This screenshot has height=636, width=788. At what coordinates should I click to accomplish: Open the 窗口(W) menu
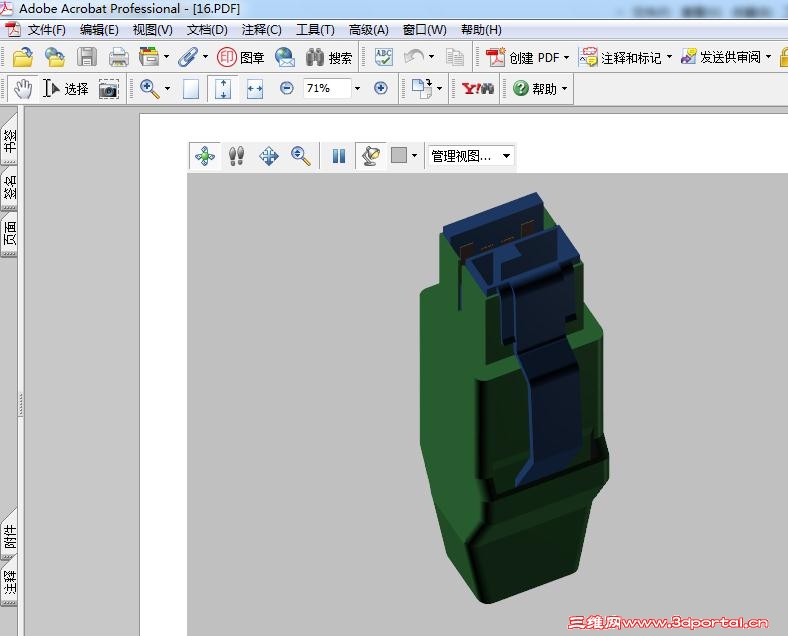click(424, 30)
